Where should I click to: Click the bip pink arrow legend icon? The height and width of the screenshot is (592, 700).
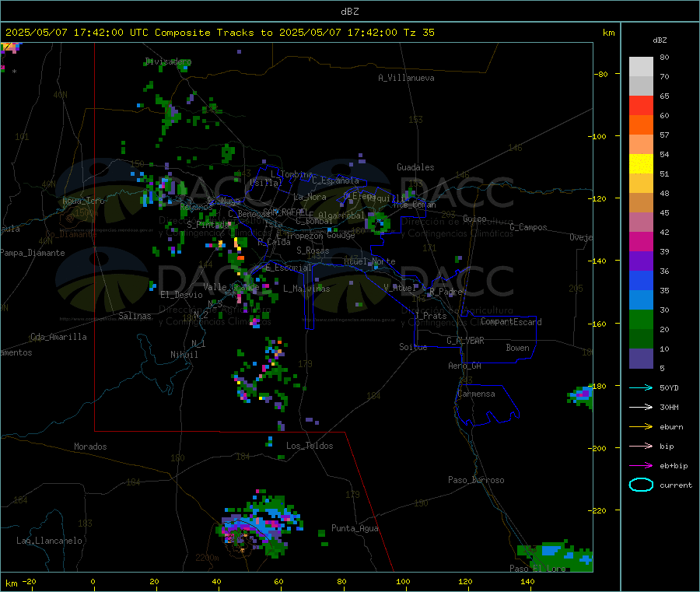pos(641,446)
